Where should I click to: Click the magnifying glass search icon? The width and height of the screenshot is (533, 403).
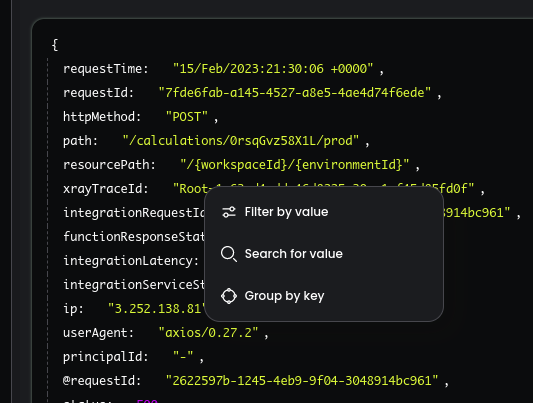(x=229, y=254)
